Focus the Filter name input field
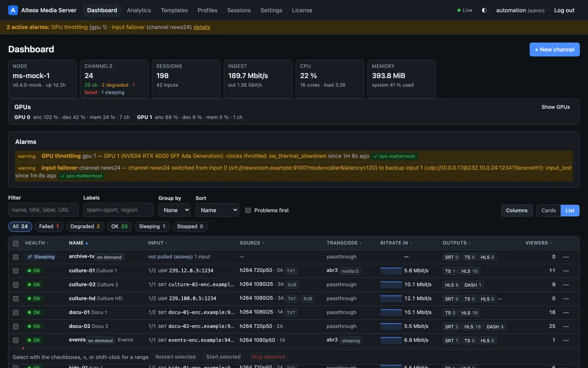This screenshot has width=588, height=368. coord(43,210)
